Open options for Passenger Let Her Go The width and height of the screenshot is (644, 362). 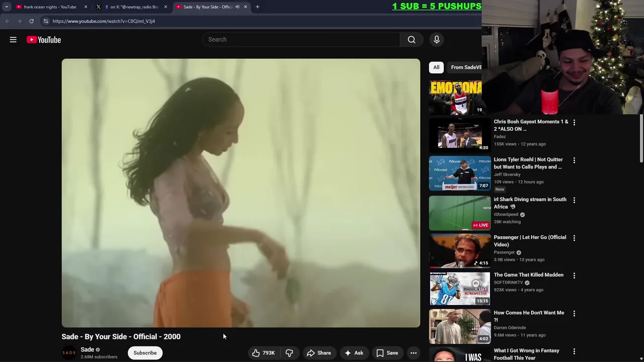[x=574, y=238]
